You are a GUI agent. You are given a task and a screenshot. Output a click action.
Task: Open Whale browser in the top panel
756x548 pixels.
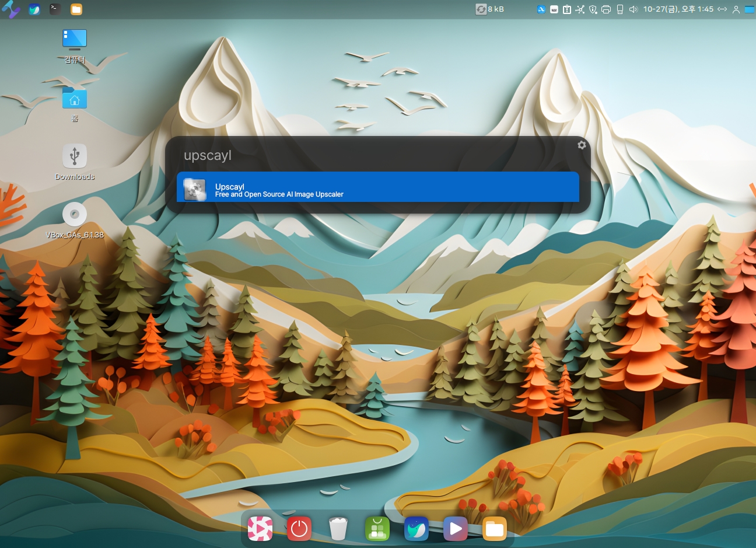(34, 9)
